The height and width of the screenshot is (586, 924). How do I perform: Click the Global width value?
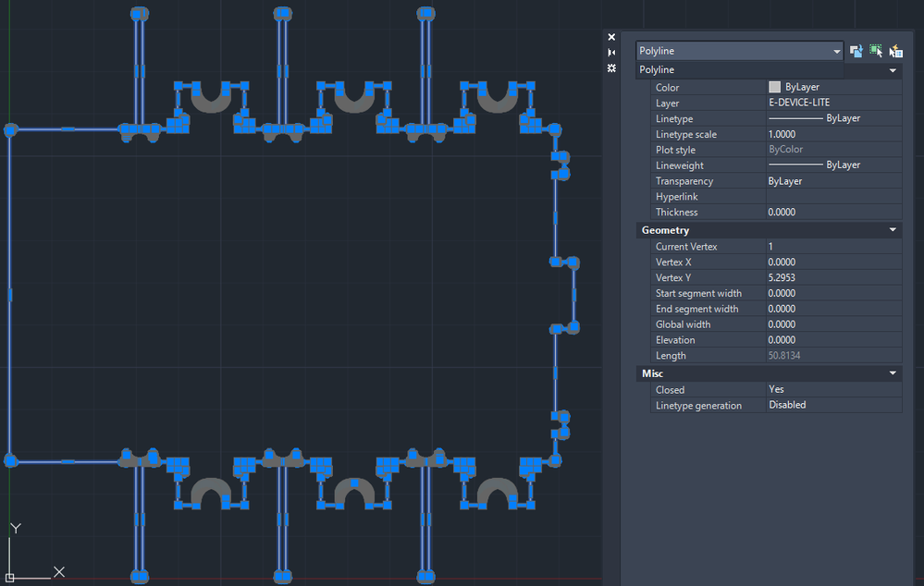click(x=834, y=324)
